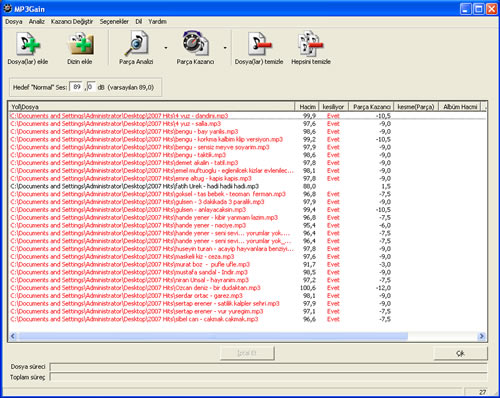Open the Seçenekler menu
This screenshot has width=500, height=398.
click(114, 22)
